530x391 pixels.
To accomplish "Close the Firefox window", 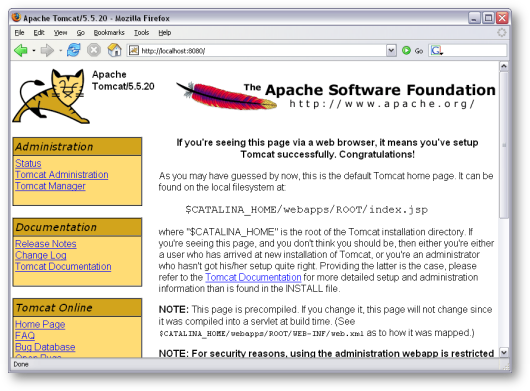I will [x=502, y=18].
